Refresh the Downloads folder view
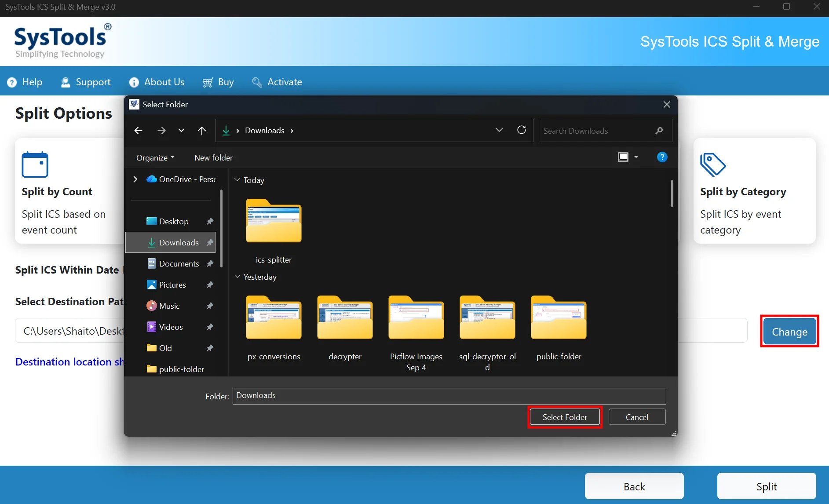 pos(522,130)
